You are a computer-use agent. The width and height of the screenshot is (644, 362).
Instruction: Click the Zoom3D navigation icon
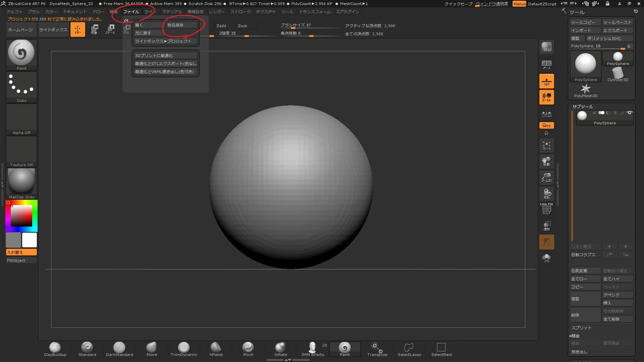pyautogui.click(x=546, y=177)
